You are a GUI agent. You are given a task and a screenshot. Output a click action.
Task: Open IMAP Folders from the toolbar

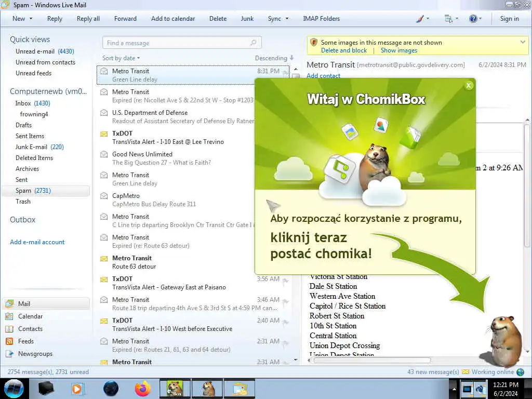tap(321, 19)
